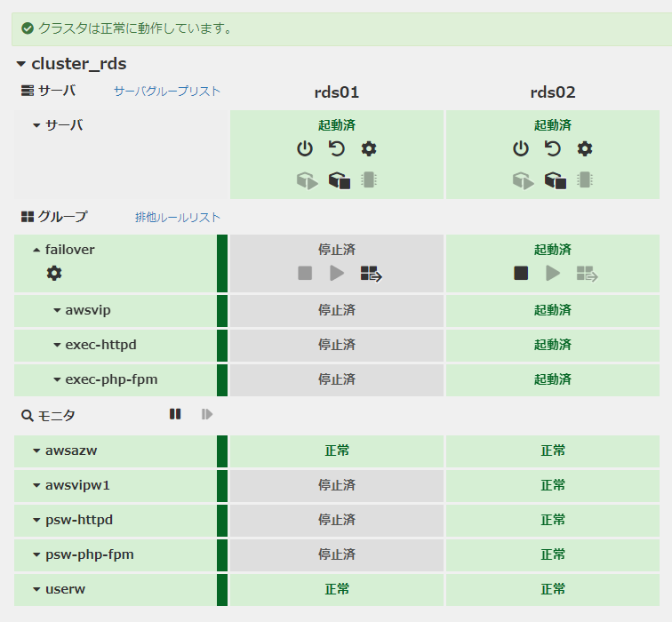Viewport: 672px width, 622px height.
Task: Select the exec-httpd resource item
Action: coord(100,345)
